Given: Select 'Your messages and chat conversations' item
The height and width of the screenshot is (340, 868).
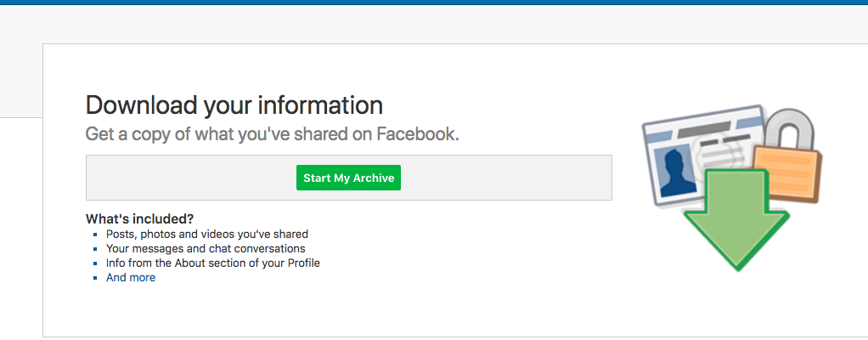Looking at the screenshot, I should [x=206, y=249].
